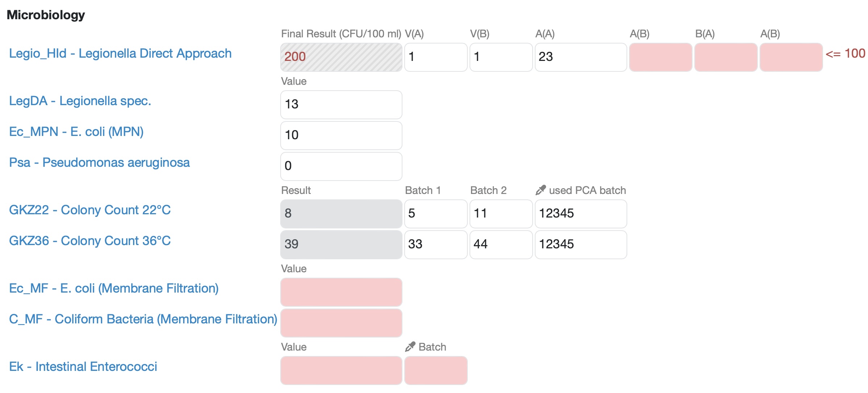Focus the Legionella V(A) input field
The image size is (868, 393).
(435, 57)
